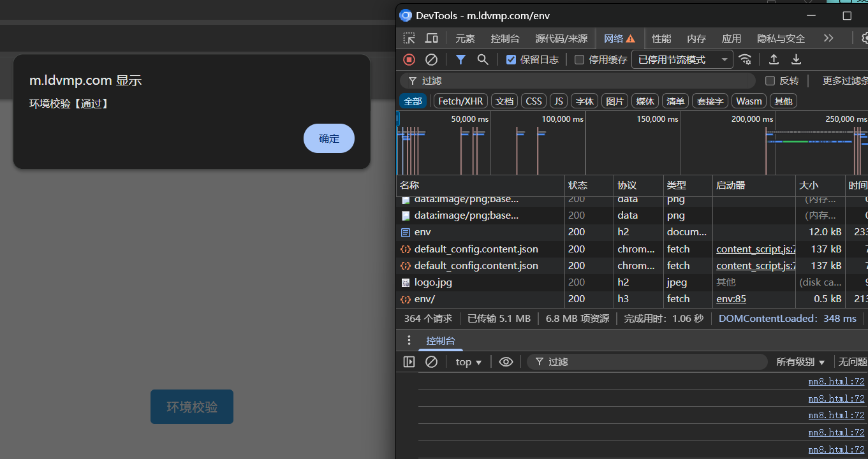Screen dimensions: 868x459
Task: Open network conditions wifi icon
Action: pyautogui.click(x=745, y=59)
